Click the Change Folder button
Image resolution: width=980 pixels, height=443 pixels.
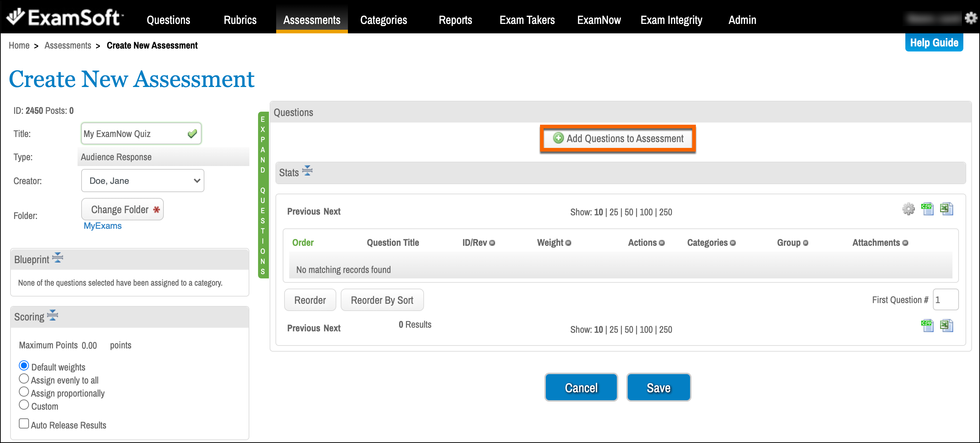[122, 209]
